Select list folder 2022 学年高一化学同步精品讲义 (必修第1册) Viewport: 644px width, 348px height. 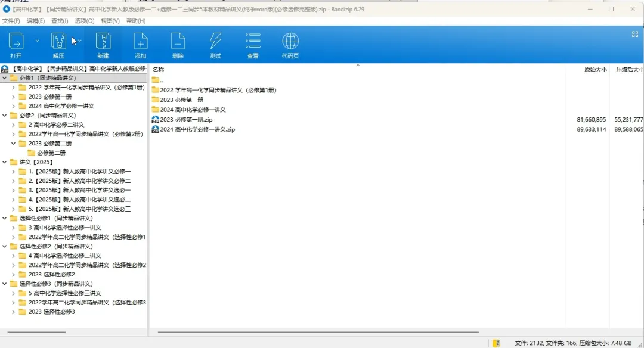point(214,90)
